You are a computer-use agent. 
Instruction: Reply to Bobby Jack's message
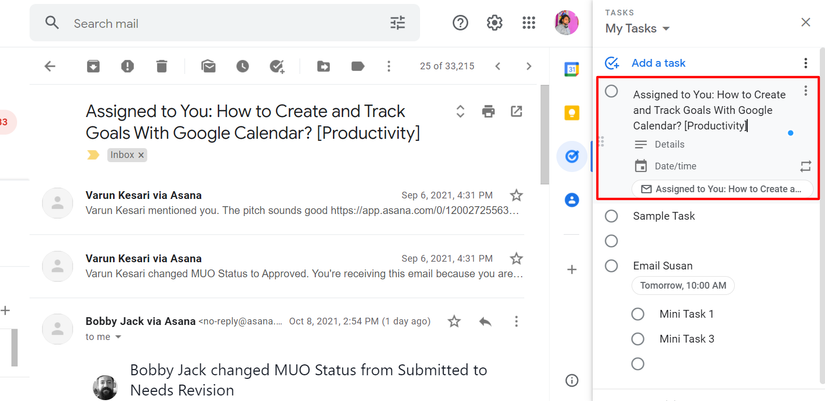click(485, 321)
